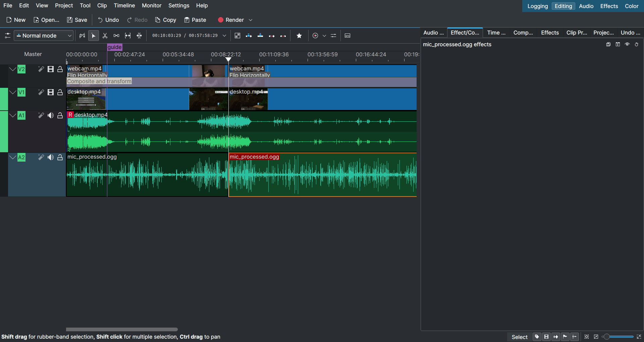Lock video track V2
The height and width of the screenshot is (342, 644).
60,69
